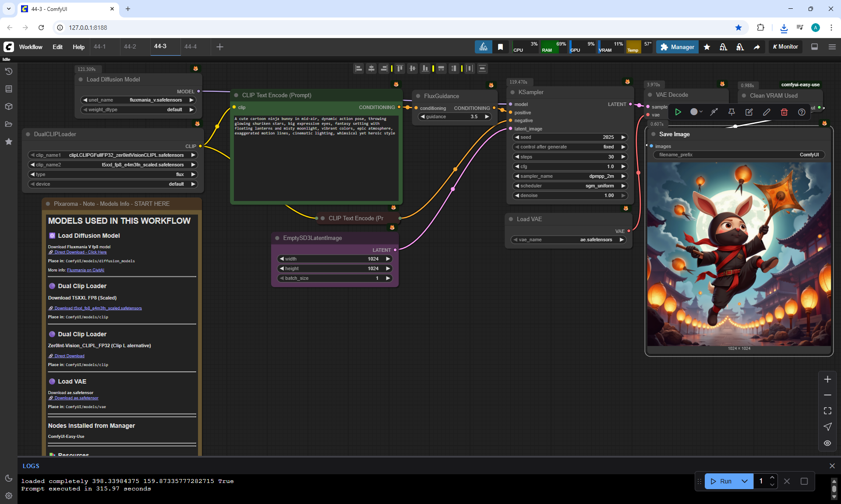Click the generated ninja bunny image preview

(739, 254)
